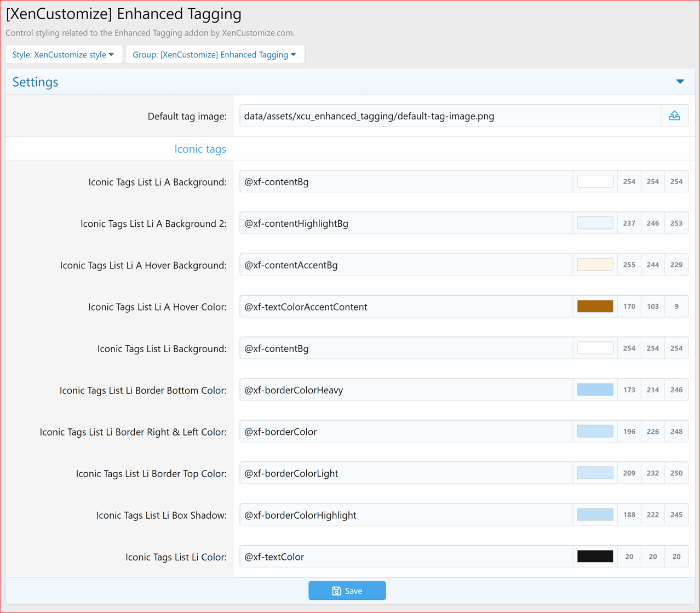
Task: Open the Iconic tags section heading
Action: tap(200, 149)
